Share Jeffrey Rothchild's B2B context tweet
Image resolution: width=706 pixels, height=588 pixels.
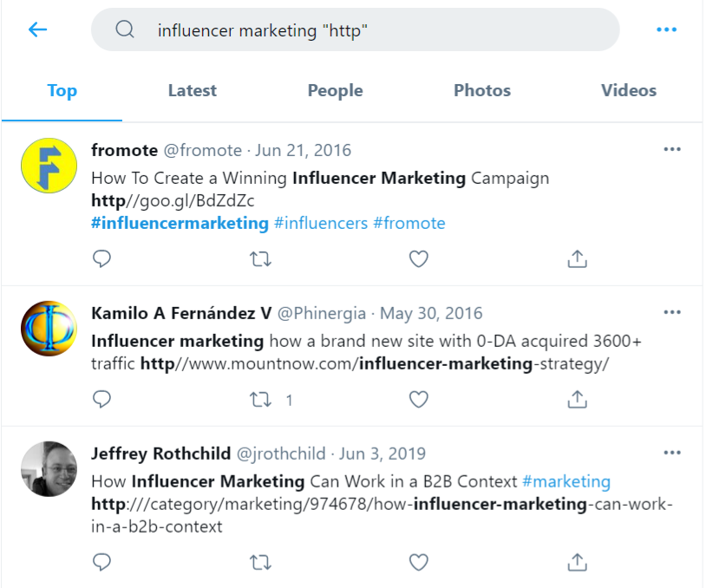point(576,562)
